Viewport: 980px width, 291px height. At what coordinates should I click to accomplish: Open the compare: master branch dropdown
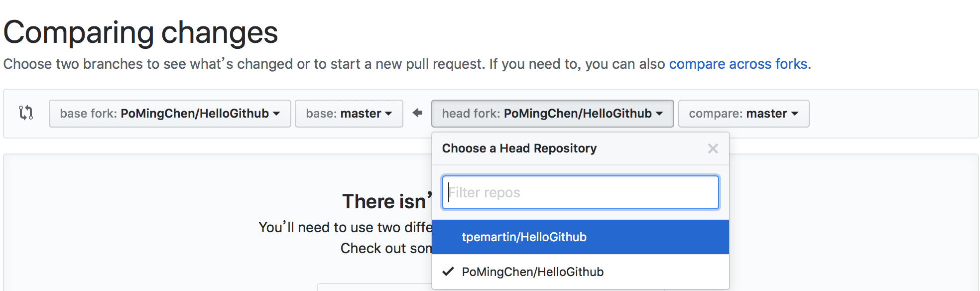click(x=743, y=114)
